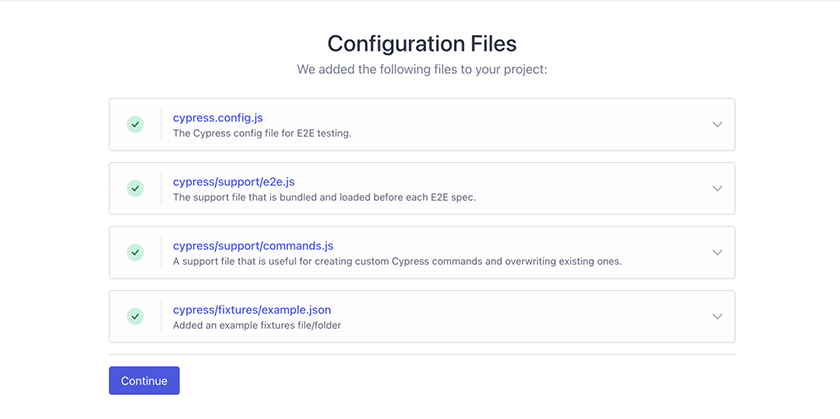Click the green checkmark beside cypress/support/e2e.js

tap(135, 189)
